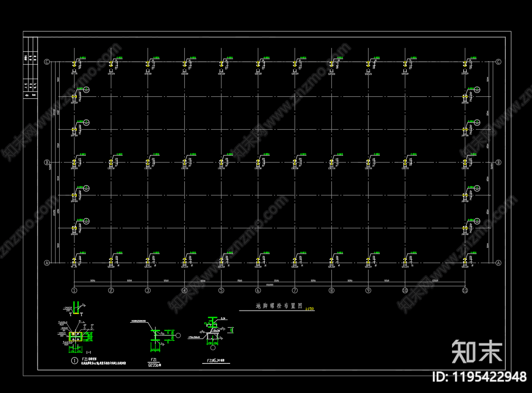Viewport: 532px width, 393px height.
Task: Click the Q235b material label
Action: (x=154, y=365)
